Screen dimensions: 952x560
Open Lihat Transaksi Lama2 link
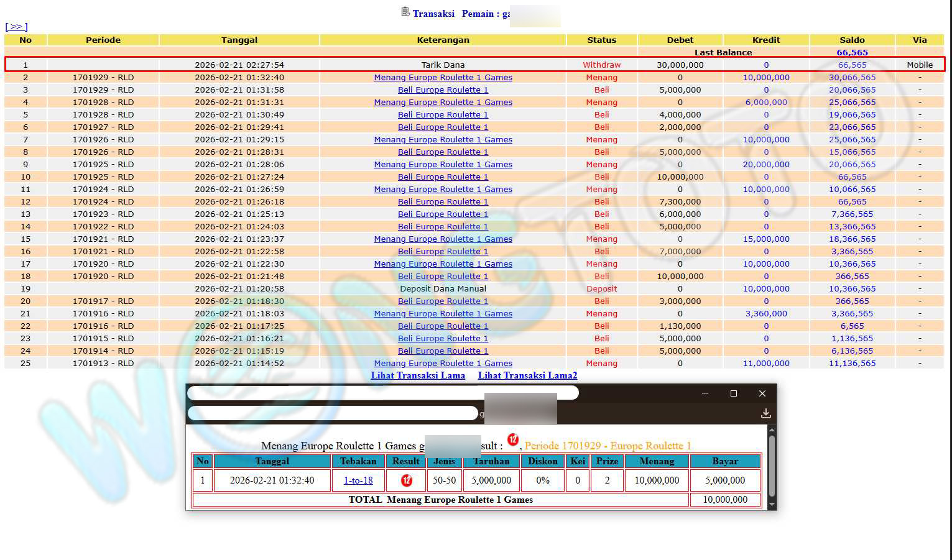(527, 375)
